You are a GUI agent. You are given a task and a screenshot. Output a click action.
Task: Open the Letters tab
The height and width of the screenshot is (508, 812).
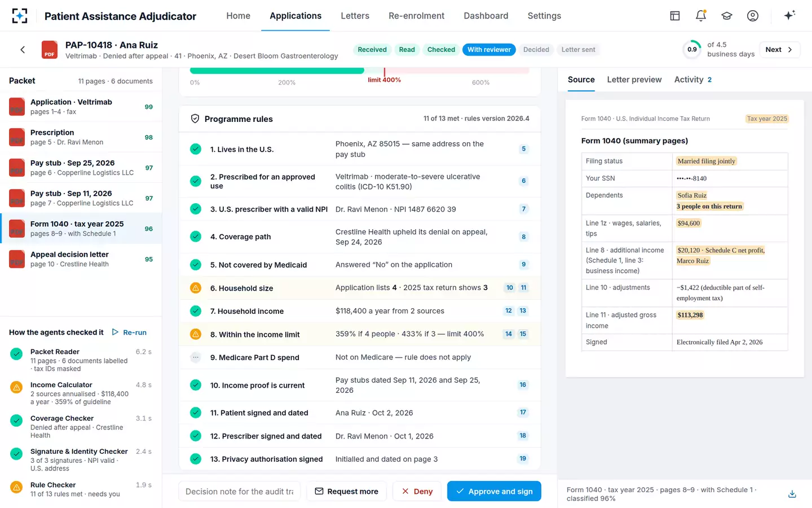(355, 16)
